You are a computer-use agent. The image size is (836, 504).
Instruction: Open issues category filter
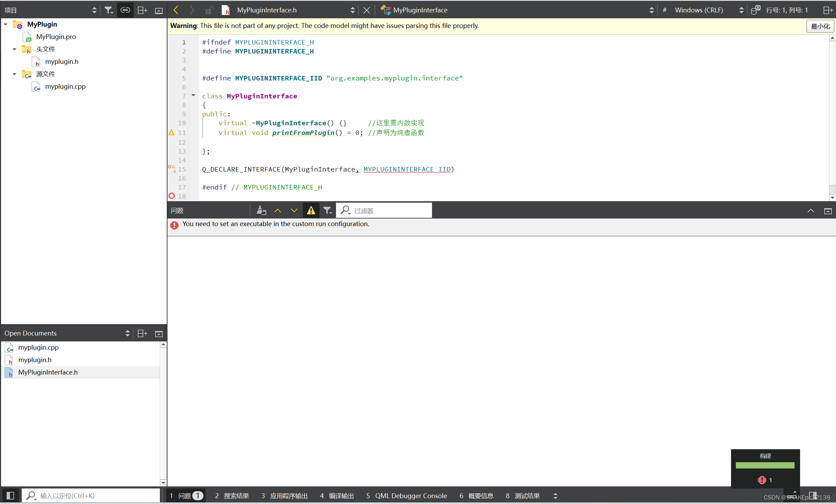(x=327, y=210)
